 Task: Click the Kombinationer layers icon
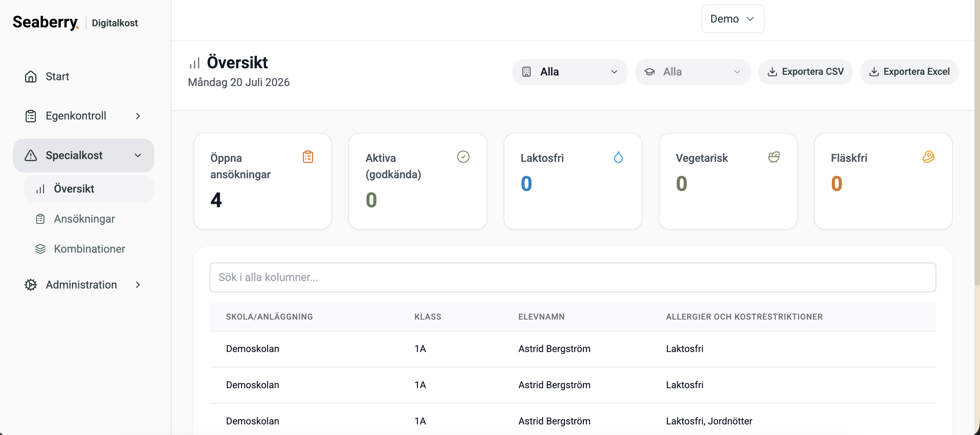pos(40,249)
